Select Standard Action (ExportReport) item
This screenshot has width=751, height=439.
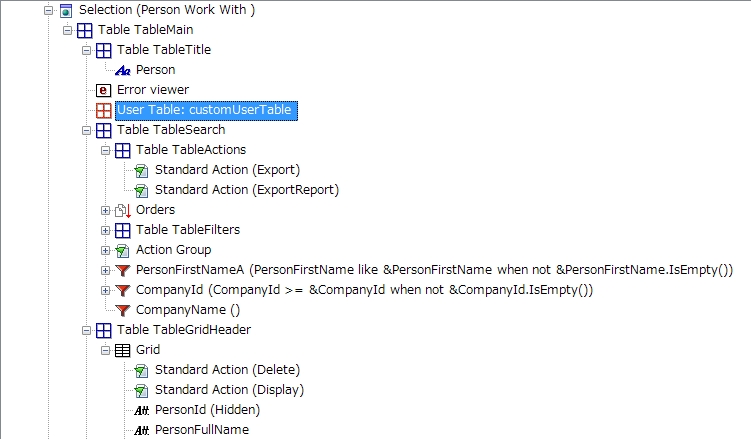pyautogui.click(x=246, y=190)
